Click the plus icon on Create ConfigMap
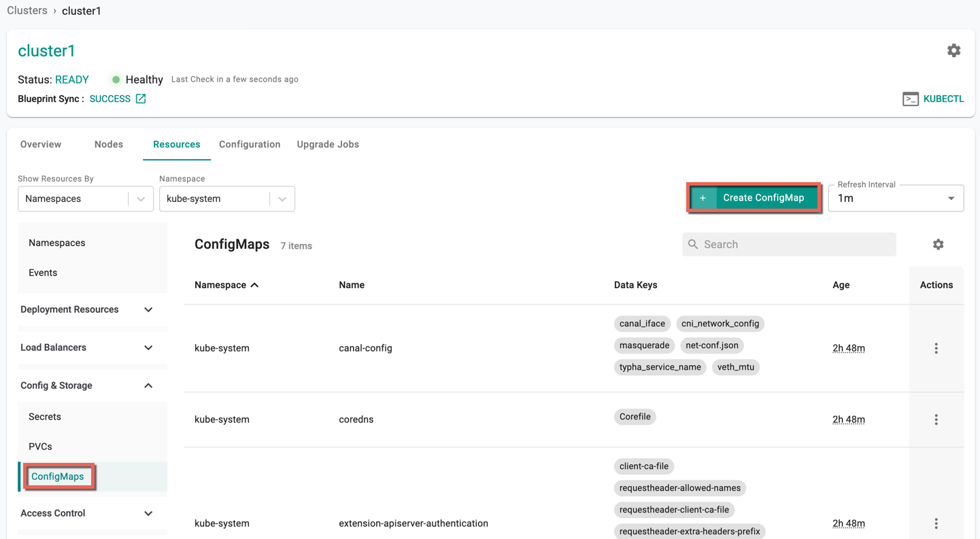This screenshot has height=539, width=980. click(x=703, y=198)
